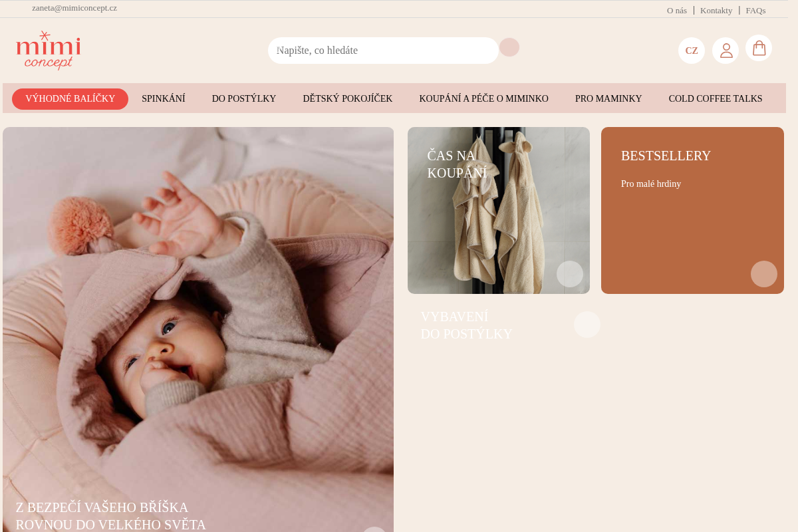Click 'Z bezpečí vašeho bříška' banner caption
Image resolution: width=798 pixels, height=532 pixels.
(x=111, y=516)
